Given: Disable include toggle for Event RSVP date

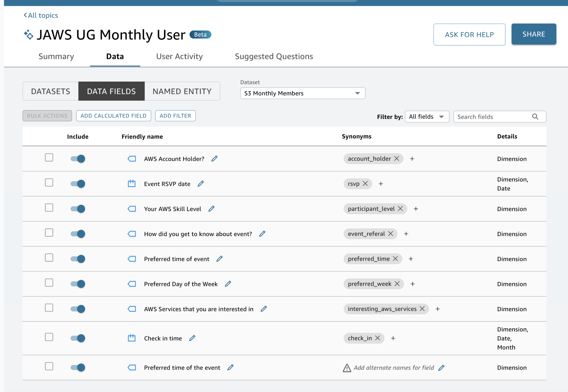Looking at the screenshot, I should [78, 184].
